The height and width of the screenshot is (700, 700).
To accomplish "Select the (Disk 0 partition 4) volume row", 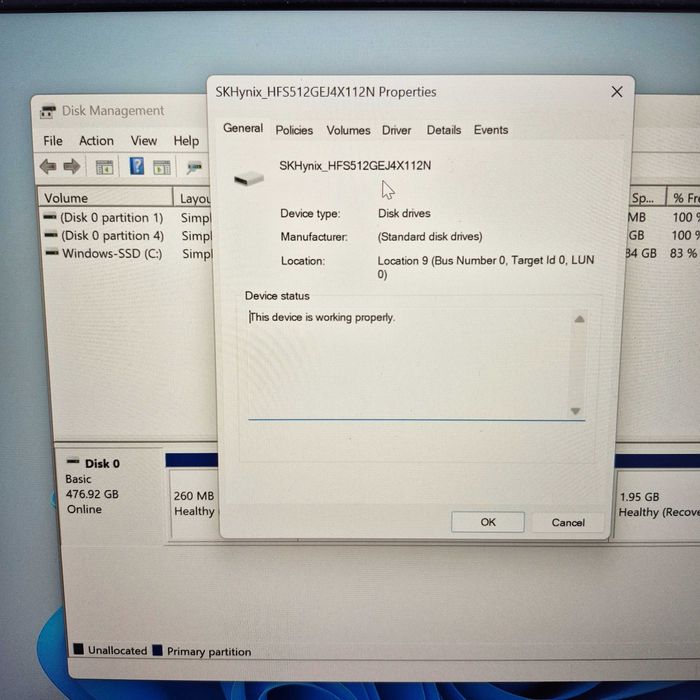I will pos(112,236).
